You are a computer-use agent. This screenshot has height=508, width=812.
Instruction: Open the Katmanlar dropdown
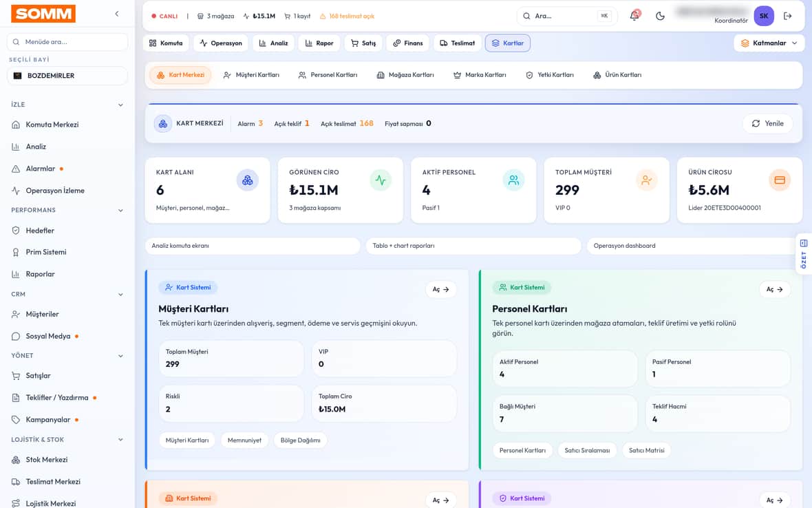769,43
